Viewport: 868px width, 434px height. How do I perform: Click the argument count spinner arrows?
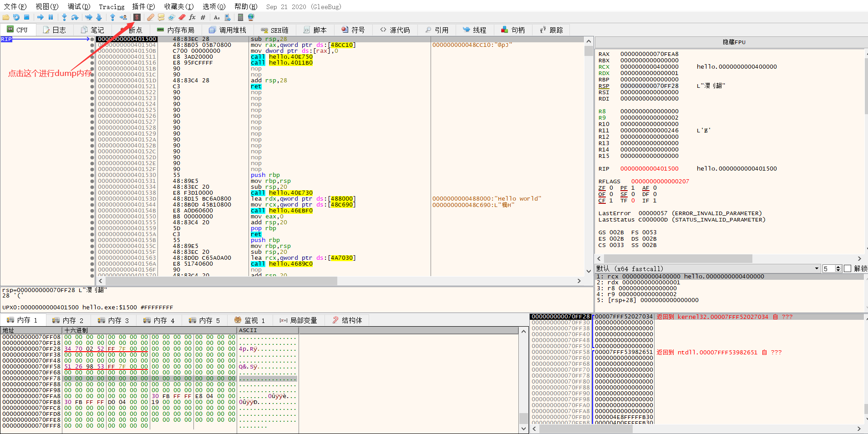click(x=838, y=269)
